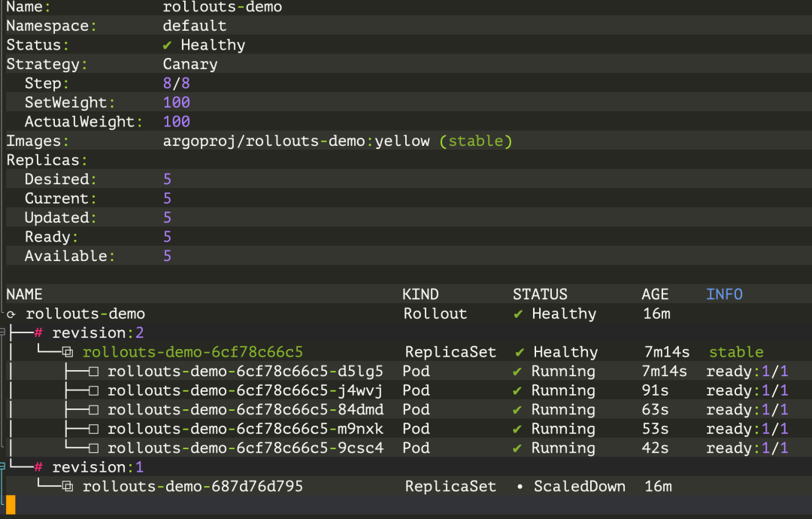This screenshot has width=812, height=519.
Task: Select pod name rollouts-demo-6cf78c66c5-84dmd
Action: click(245, 410)
